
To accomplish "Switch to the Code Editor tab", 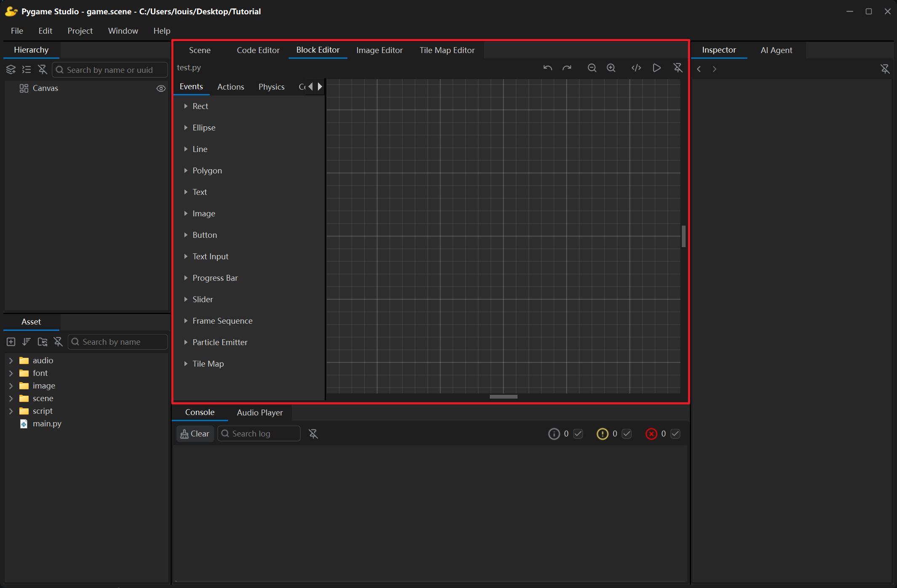I will click(258, 50).
